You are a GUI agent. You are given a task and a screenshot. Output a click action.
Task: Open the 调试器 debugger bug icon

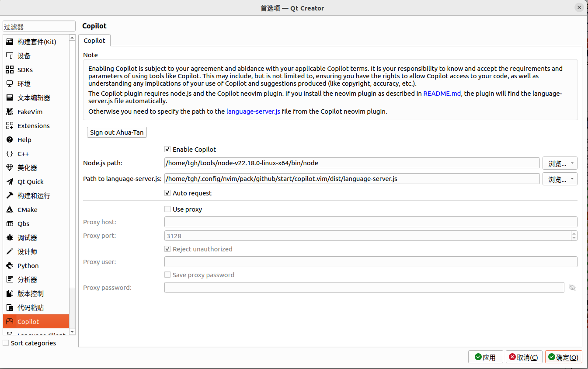pyautogui.click(x=10, y=238)
